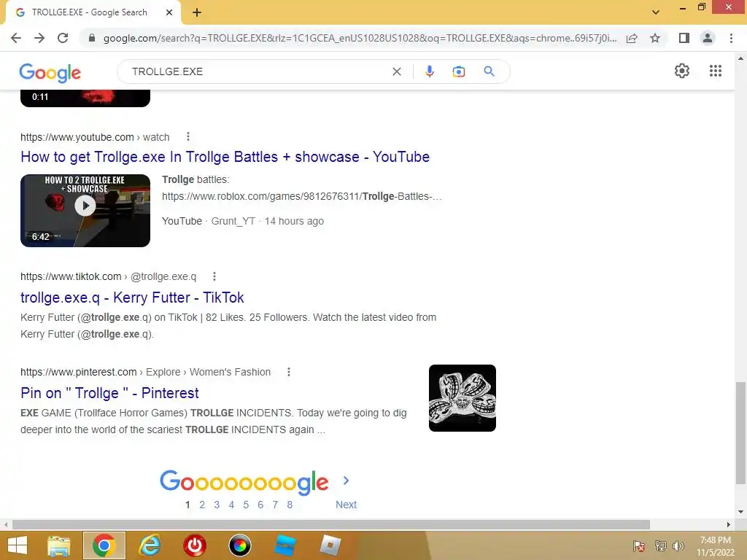
Task: Click the next page chevron arrow
Action: 347,481
